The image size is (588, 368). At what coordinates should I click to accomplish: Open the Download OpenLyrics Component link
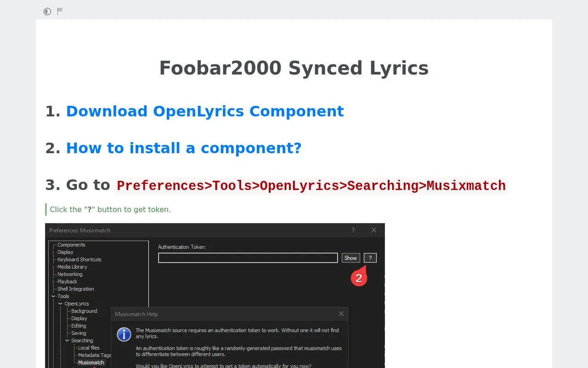coord(205,111)
